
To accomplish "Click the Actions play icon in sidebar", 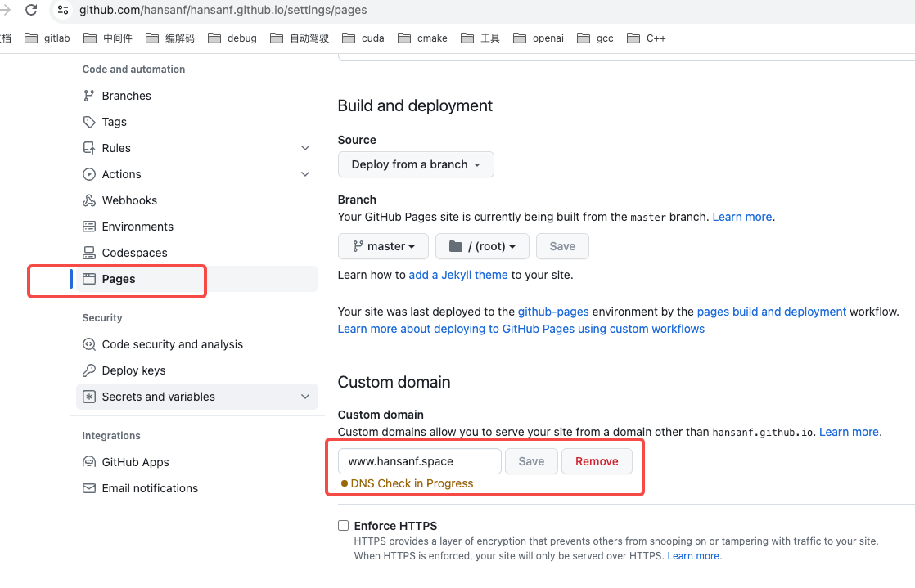I will 88,174.
